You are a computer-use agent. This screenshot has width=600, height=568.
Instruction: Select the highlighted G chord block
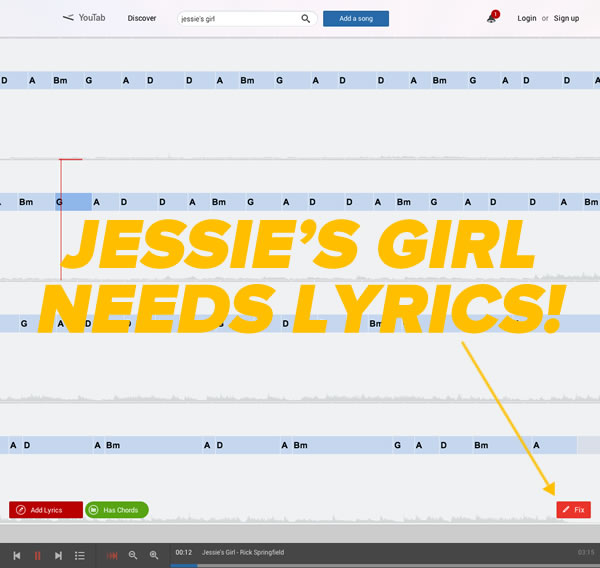[74, 202]
